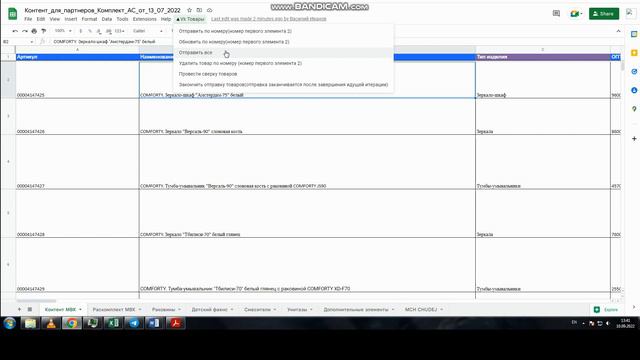
Task: Open Excel from the taskbar
Action: 113,323
